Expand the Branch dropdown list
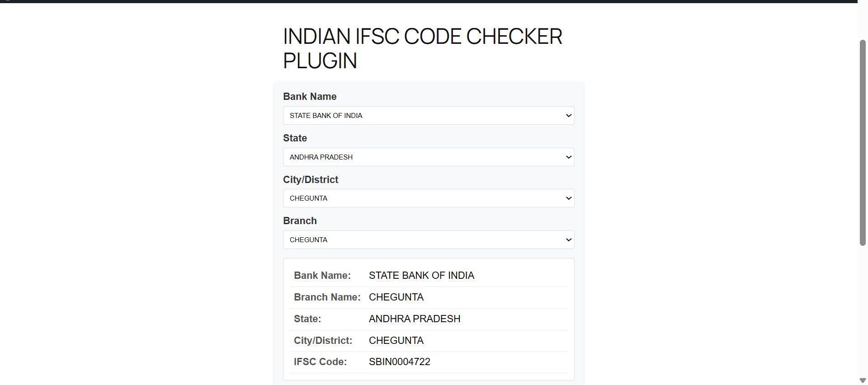This screenshot has width=868, height=385. click(x=428, y=240)
